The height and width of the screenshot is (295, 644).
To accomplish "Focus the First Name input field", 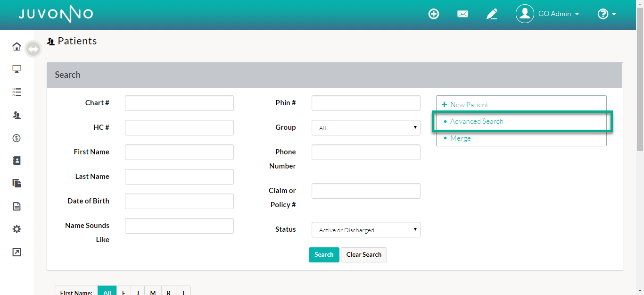I will (179, 152).
